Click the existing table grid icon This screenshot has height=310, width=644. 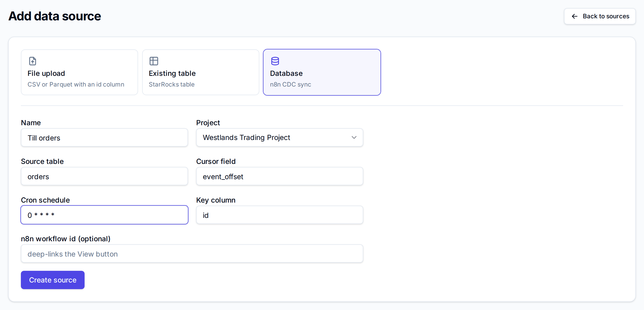coord(154,61)
